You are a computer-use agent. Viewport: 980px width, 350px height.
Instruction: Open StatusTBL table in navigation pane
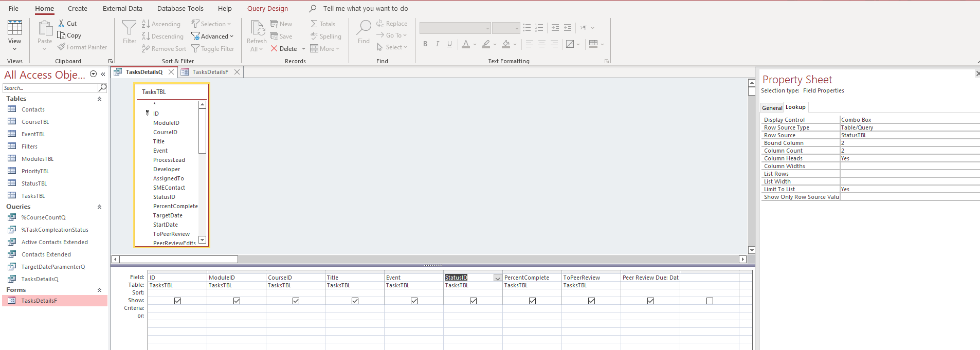pos(34,183)
